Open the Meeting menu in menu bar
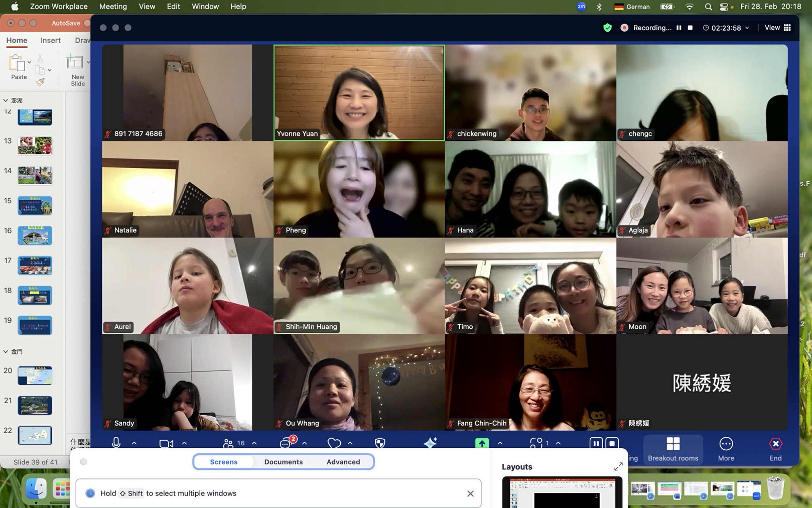Screen dimensions: 812x508 (x=113, y=7)
